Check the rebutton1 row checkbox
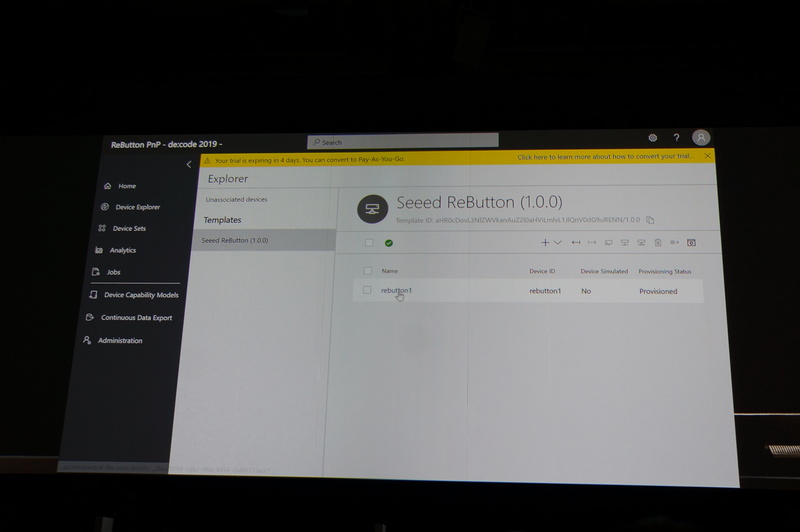The height and width of the screenshot is (532, 800). coord(367,290)
